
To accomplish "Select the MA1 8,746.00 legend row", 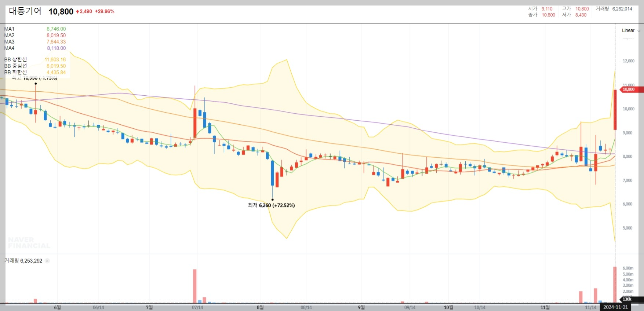I will coord(35,29).
